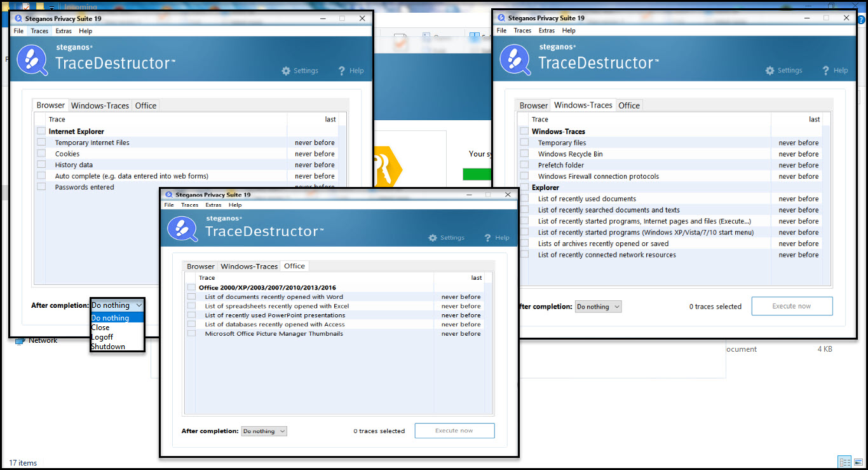This screenshot has height=470, width=868.
Task: Click Execute now in right window
Action: 792,306
